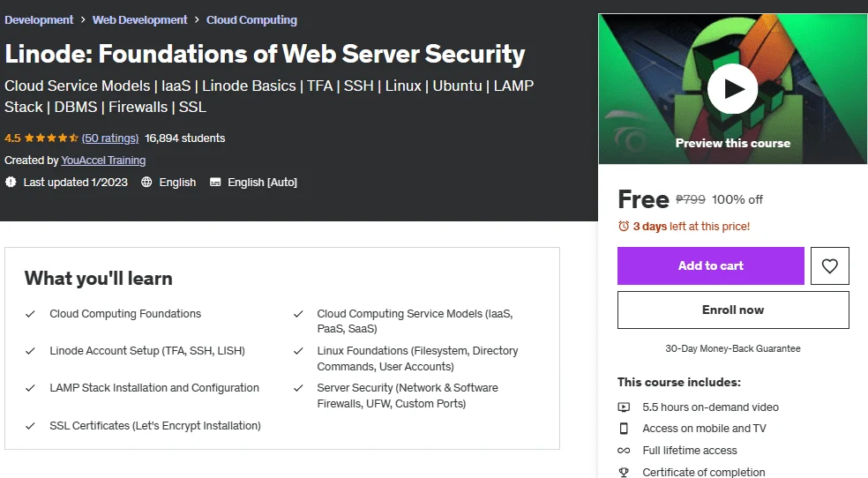Click checkmark beside Cloud Computing Foundations

[x=31, y=314]
